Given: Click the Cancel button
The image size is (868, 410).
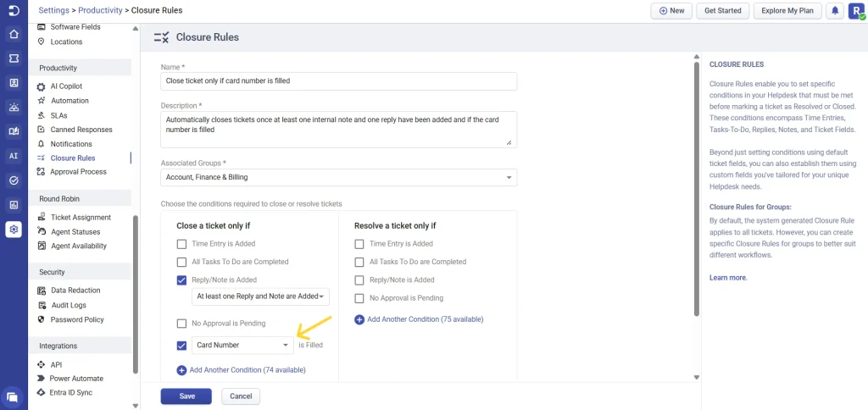Looking at the screenshot, I should click(x=241, y=396).
